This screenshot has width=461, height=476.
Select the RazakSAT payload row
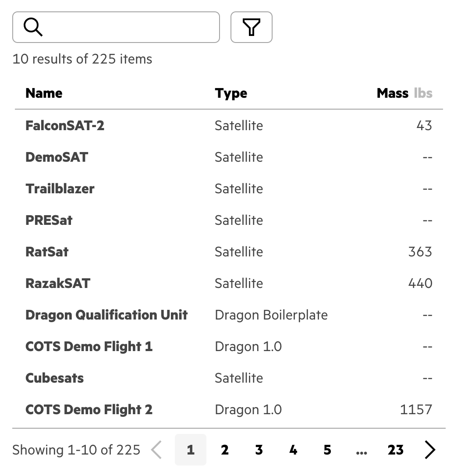(x=58, y=284)
